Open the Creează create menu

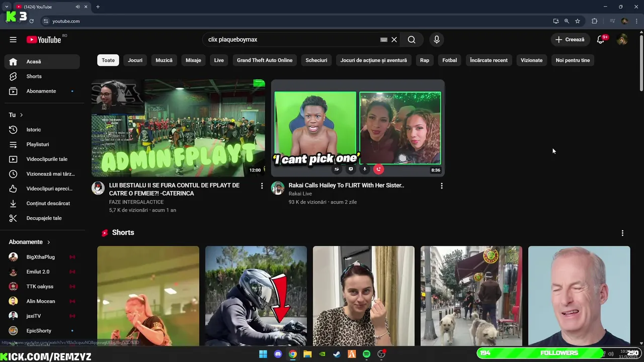click(x=570, y=40)
